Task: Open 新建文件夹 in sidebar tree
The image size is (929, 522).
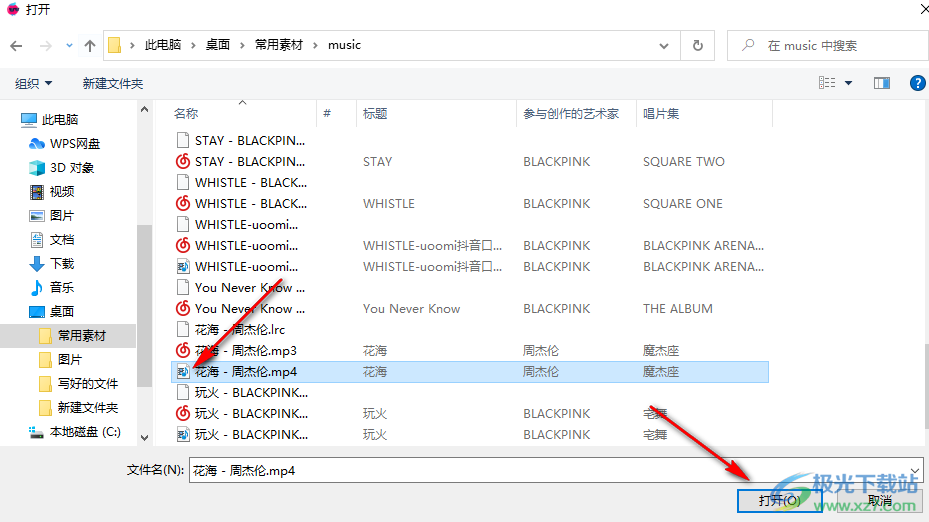Action: (78, 408)
